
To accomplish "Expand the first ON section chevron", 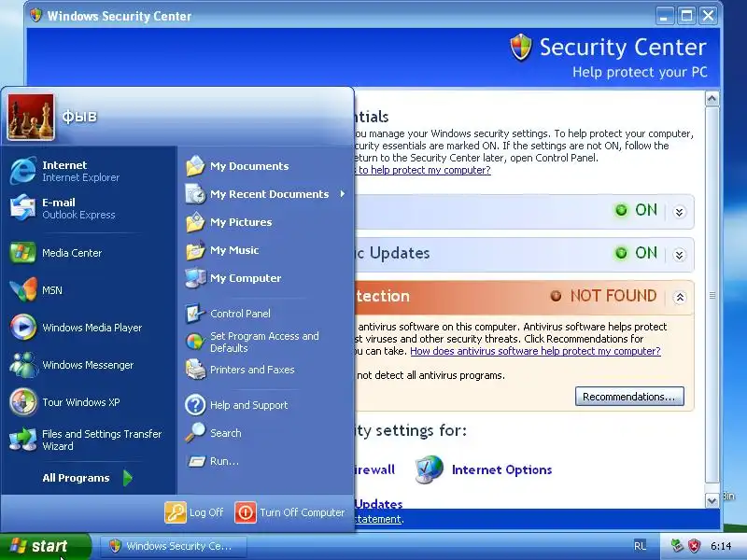I will [x=680, y=212].
